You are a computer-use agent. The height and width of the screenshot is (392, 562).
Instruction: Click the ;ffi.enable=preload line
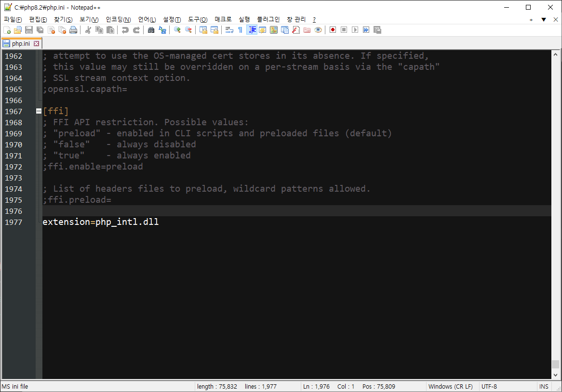[93, 167]
